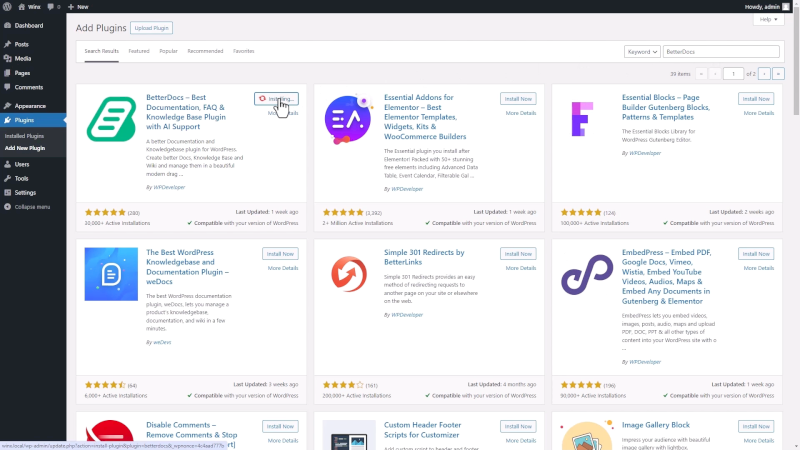Image resolution: width=800 pixels, height=450 pixels.
Task: Click the plugin search field with BetterDocs
Action: [721, 52]
